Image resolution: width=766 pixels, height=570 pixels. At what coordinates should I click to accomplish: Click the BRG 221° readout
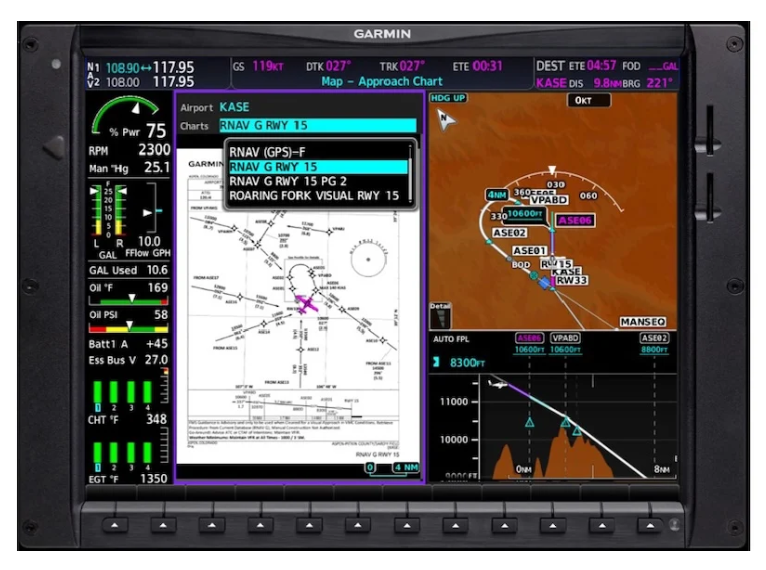click(648, 83)
